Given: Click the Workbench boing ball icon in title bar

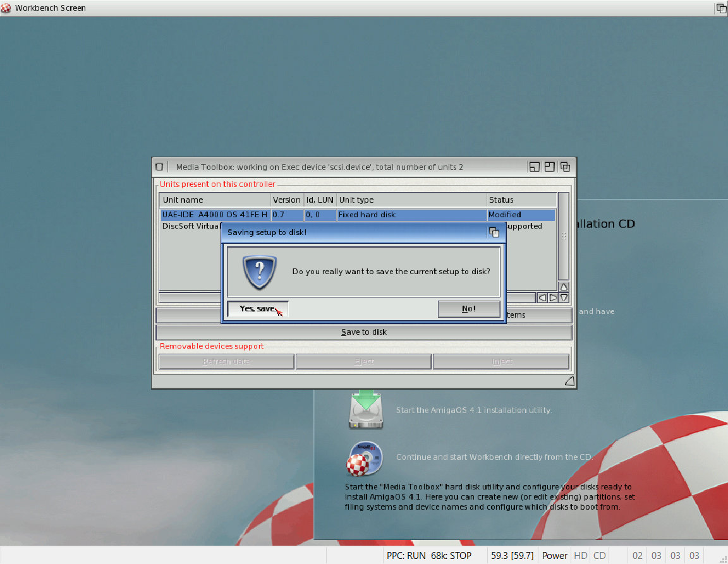Looking at the screenshot, I should pyautogui.click(x=6, y=8).
